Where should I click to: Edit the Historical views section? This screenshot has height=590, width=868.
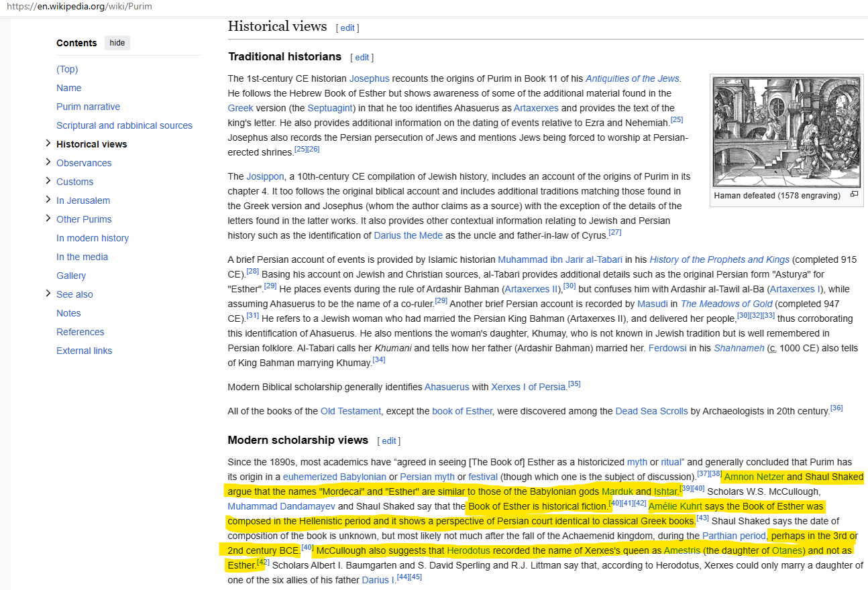pos(347,28)
